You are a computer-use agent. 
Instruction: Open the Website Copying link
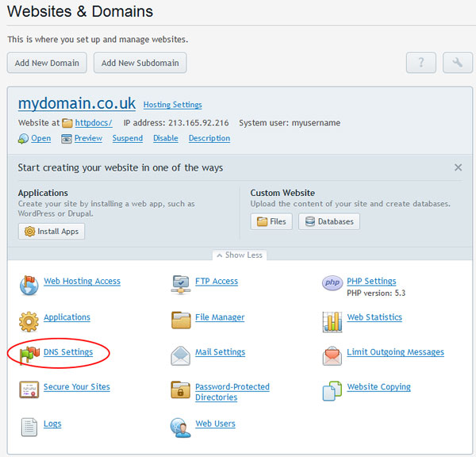[x=379, y=387]
